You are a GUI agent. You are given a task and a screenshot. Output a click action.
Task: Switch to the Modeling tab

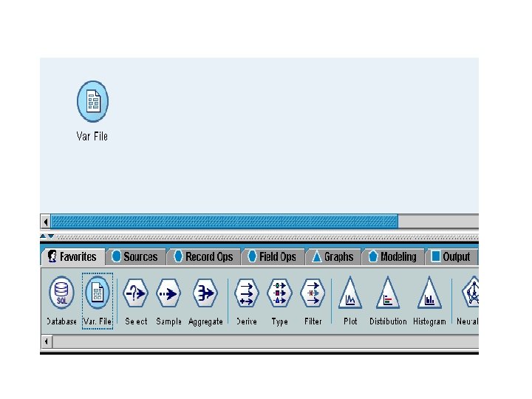(392, 256)
